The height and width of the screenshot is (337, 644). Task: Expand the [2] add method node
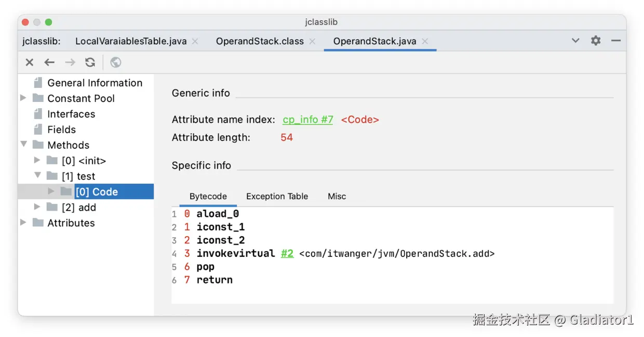(x=37, y=207)
